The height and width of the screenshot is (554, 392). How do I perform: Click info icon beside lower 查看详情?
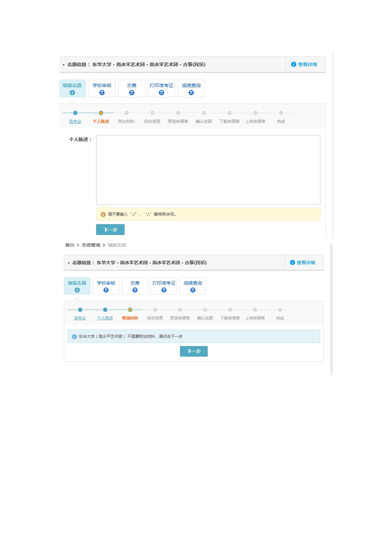pos(292,262)
